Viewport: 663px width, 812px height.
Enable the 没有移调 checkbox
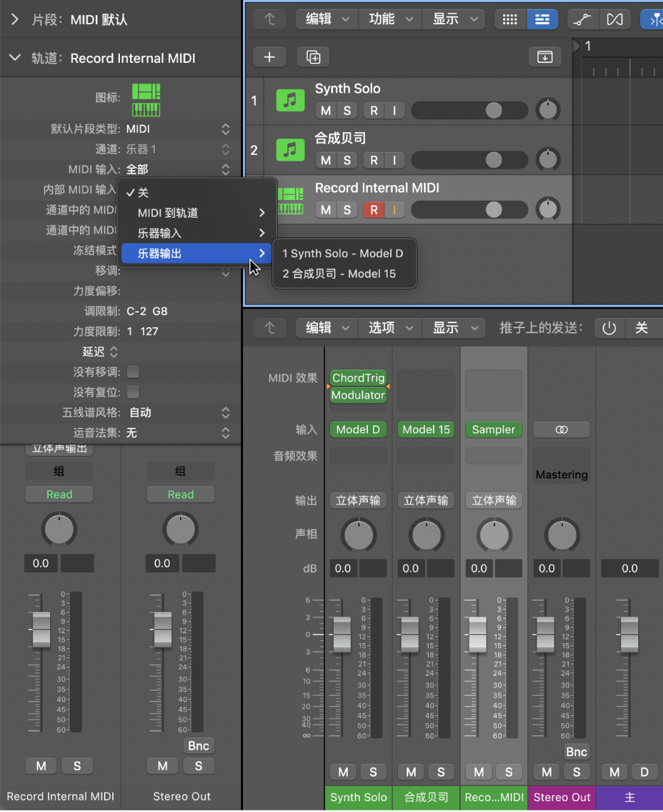pyautogui.click(x=133, y=371)
